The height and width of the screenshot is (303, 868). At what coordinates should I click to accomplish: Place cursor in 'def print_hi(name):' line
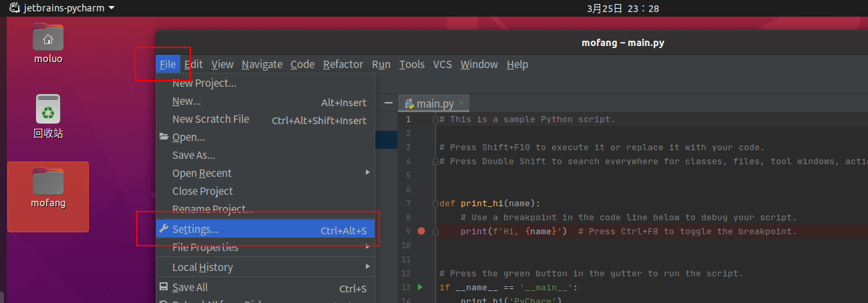click(x=489, y=204)
